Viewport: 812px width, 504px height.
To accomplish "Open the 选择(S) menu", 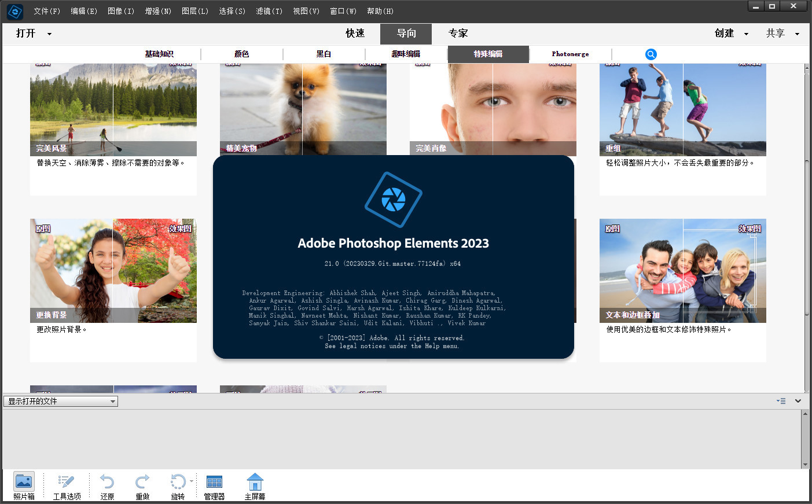I will 232,11.
